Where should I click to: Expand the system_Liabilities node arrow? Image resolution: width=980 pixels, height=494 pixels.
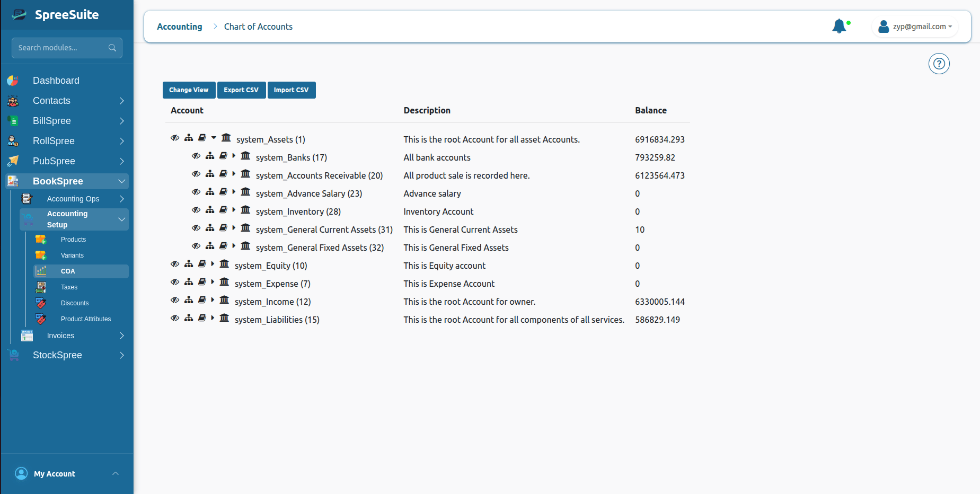click(x=213, y=318)
